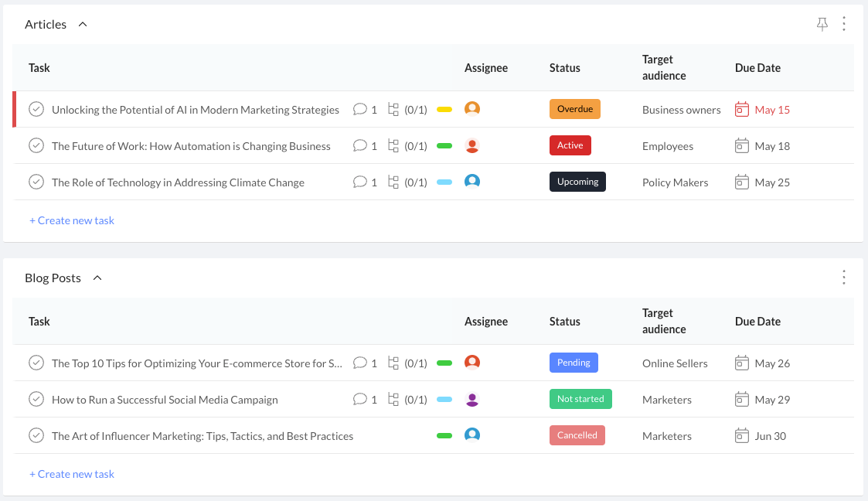Complete the Influencer Marketing task checkbox
Viewport: 868px width, 501px height.
[36, 436]
